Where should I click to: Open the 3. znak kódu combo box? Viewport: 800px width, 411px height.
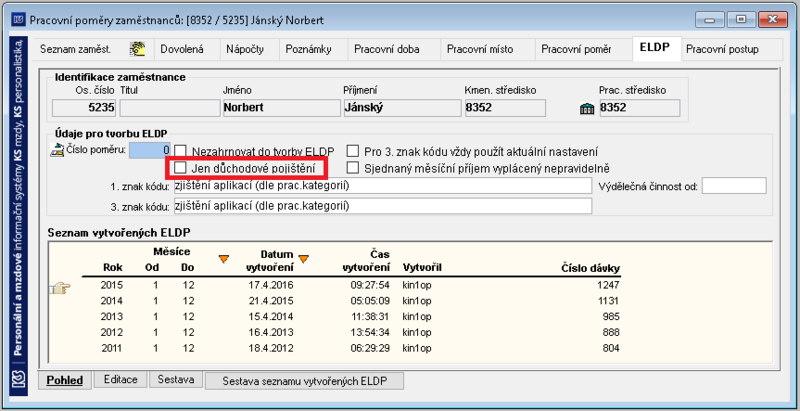coord(382,206)
